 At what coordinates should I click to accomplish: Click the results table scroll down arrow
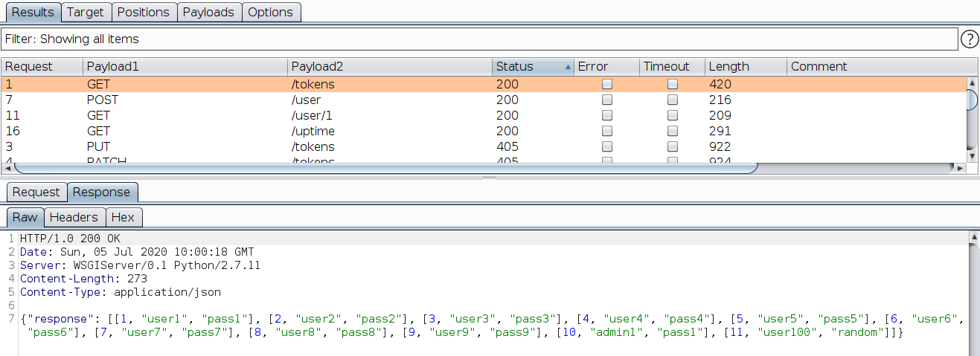(x=972, y=156)
